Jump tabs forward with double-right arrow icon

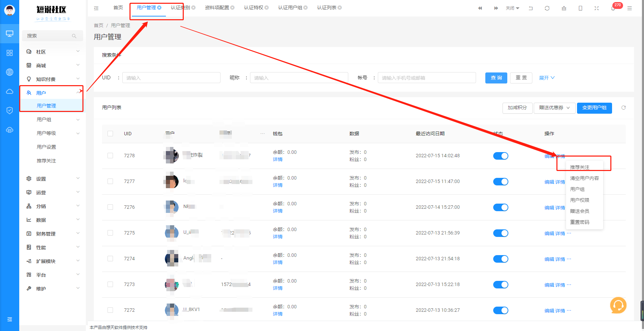coord(496,8)
